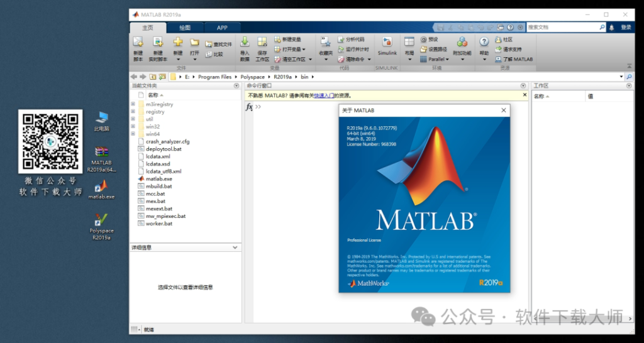Click Program Files in the path bar
The height and width of the screenshot is (343, 644).
(x=215, y=77)
